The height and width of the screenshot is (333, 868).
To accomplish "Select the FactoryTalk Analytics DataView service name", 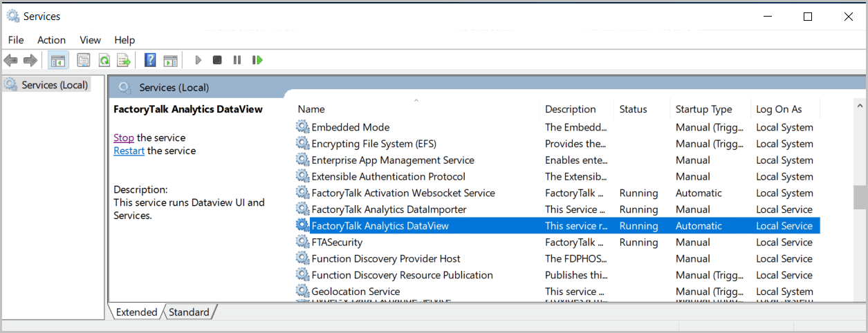I will tap(380, 226).
